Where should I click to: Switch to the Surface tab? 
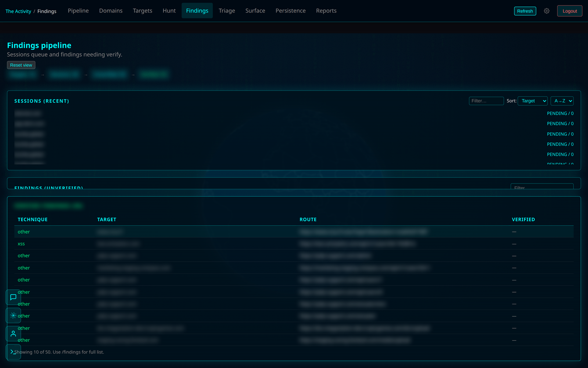coord(255,11)
